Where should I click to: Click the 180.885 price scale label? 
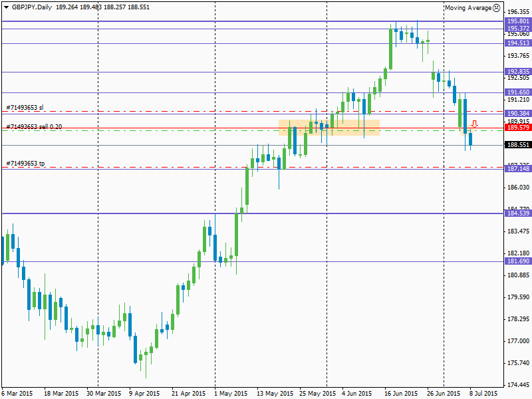coord(518,275)
